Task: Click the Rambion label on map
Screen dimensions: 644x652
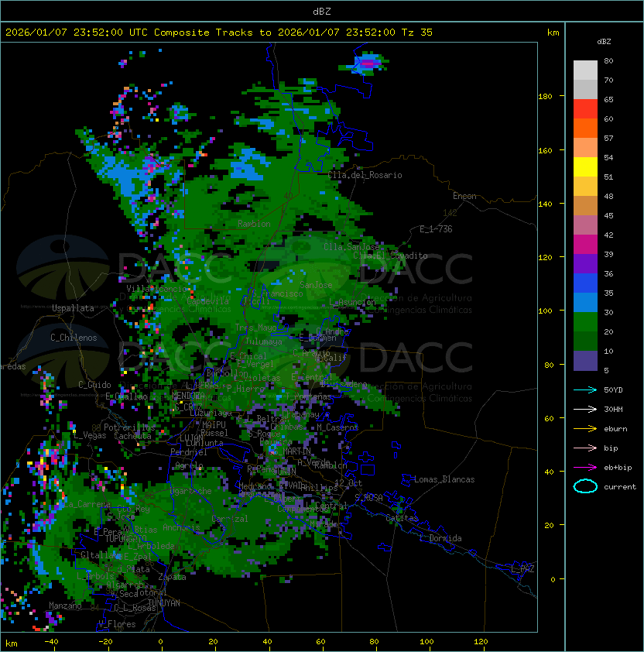Action: [x=254, y=224]
